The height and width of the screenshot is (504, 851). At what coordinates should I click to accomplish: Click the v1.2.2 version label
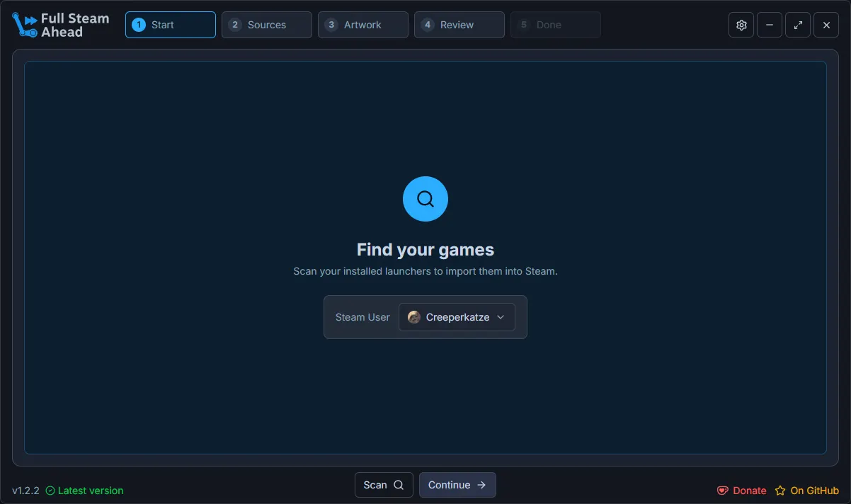pos(25,491)
